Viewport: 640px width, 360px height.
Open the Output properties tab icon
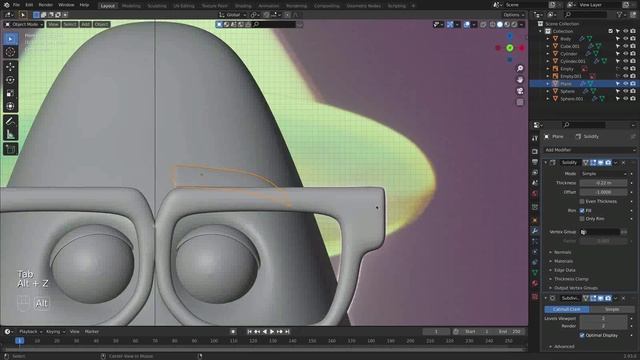tap(535, 162)
